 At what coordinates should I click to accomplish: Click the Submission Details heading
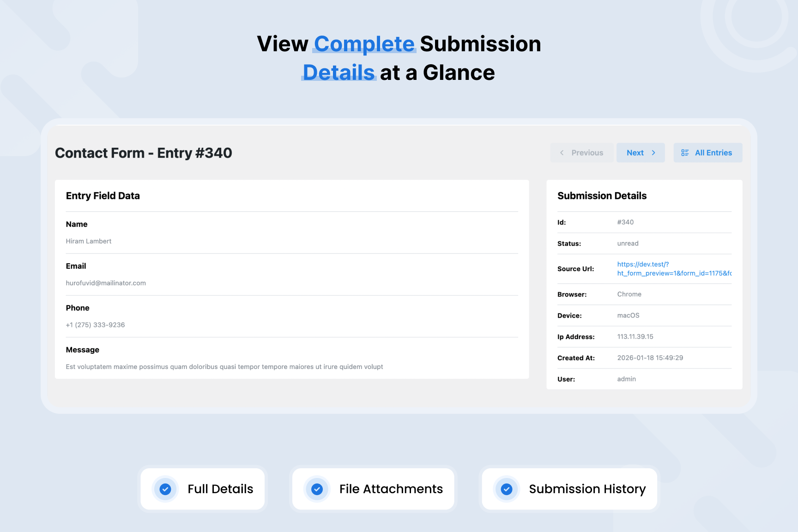(x=602, y=196)
